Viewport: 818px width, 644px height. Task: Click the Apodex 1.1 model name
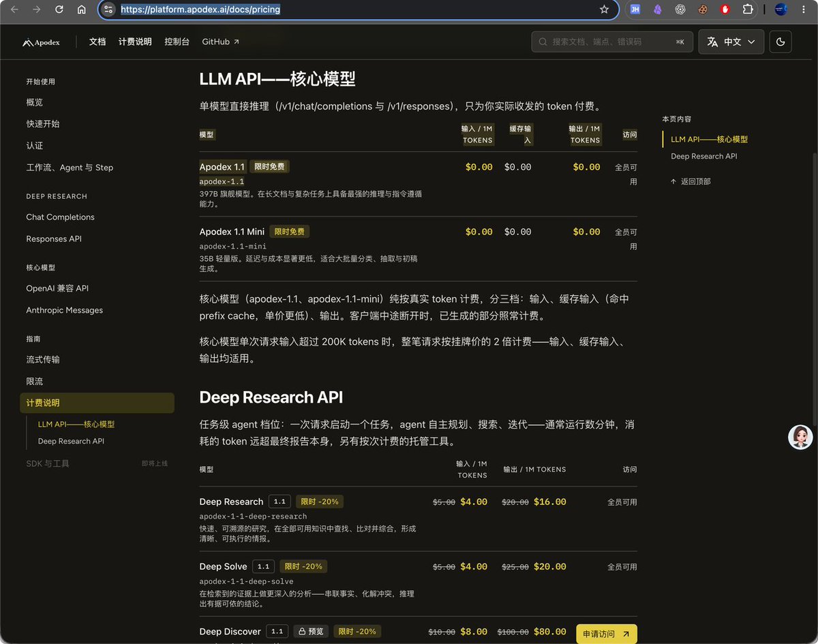(x=222, y=166)
